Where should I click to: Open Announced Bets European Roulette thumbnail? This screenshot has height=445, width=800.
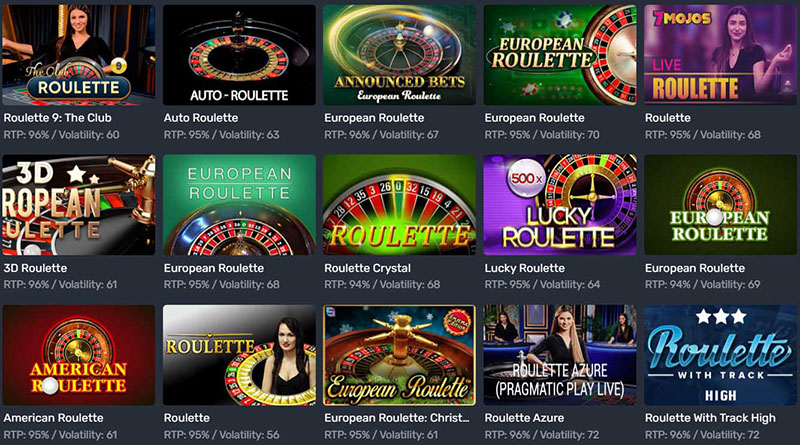tap(399, 55)
